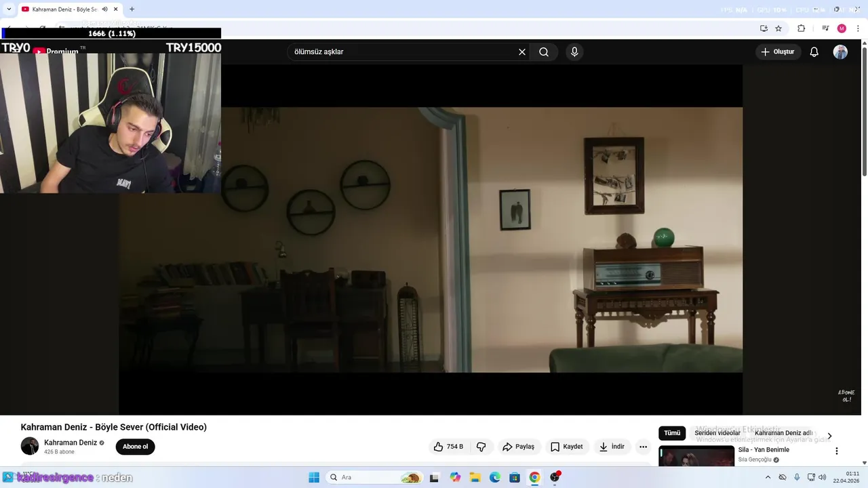Open Chrome media controls icon

pyautogui.click(x=825, y=28)
